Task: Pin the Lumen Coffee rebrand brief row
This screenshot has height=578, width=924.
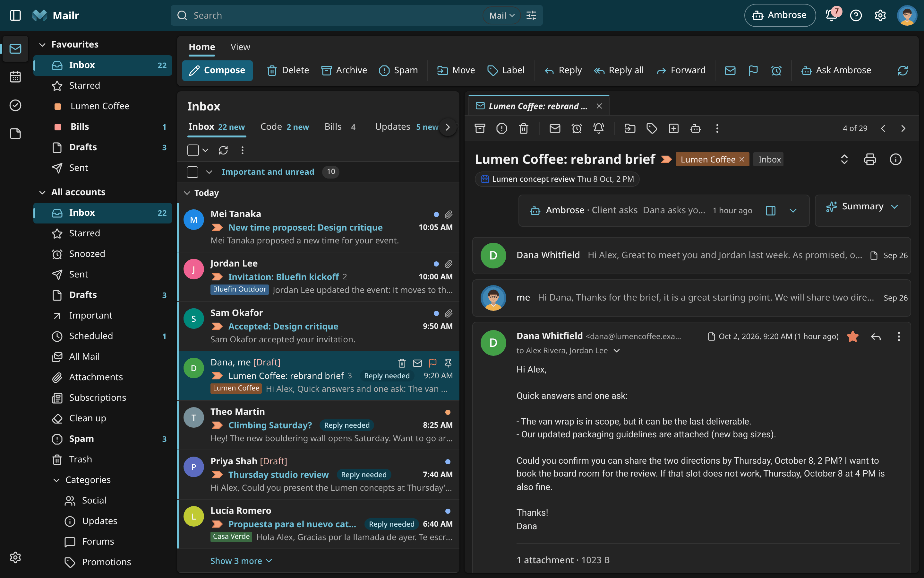Action: point(448,363)
